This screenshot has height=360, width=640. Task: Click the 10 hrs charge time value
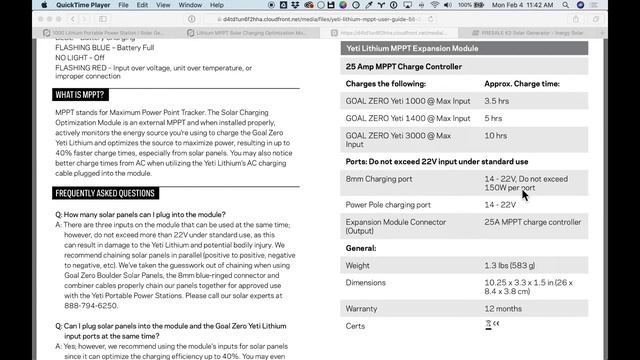point(496,136)
